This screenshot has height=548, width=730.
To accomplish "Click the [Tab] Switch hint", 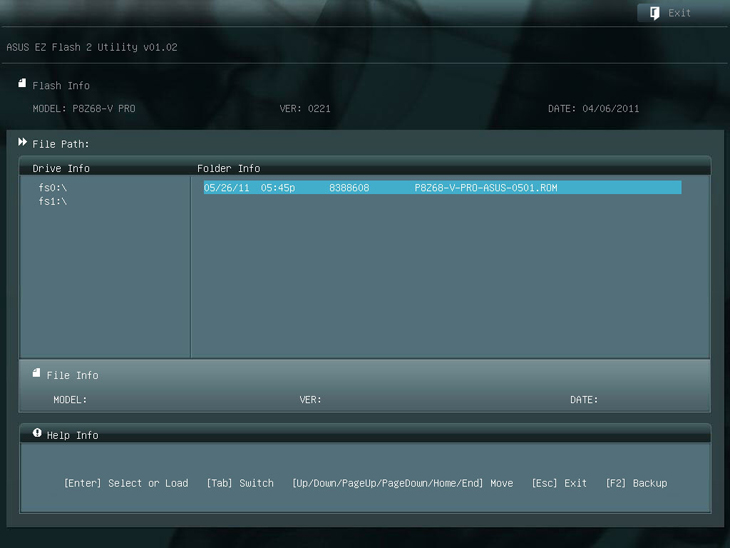I will [240, 483].
